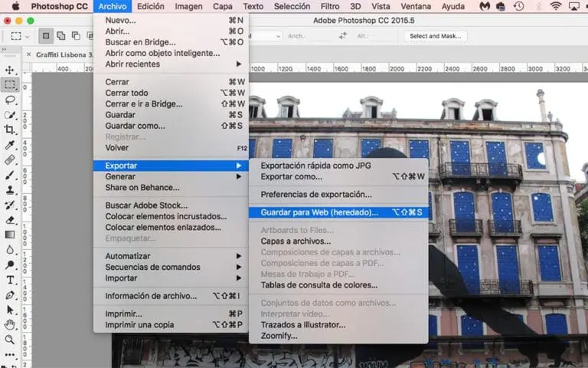
Task: Click the Wi-Fi status icon
Action: click(556, 6)
